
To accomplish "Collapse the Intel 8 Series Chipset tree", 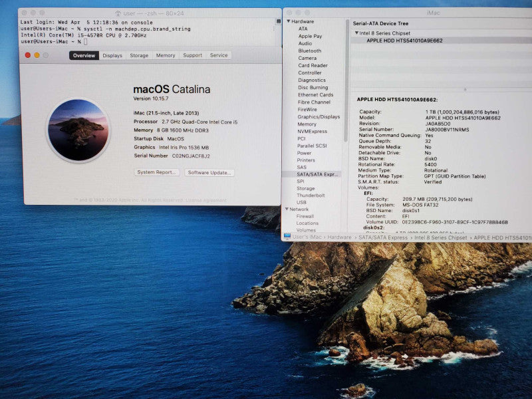I will pos(356,33).
